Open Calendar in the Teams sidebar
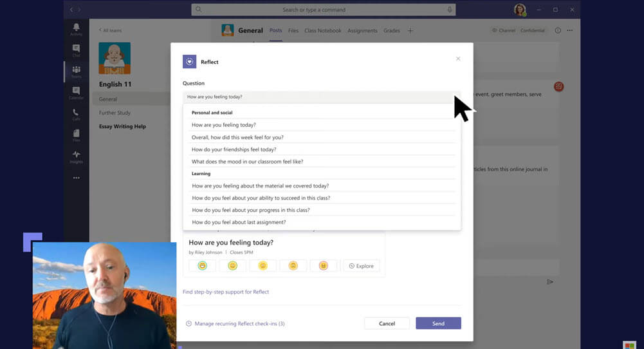 [76, 93]
